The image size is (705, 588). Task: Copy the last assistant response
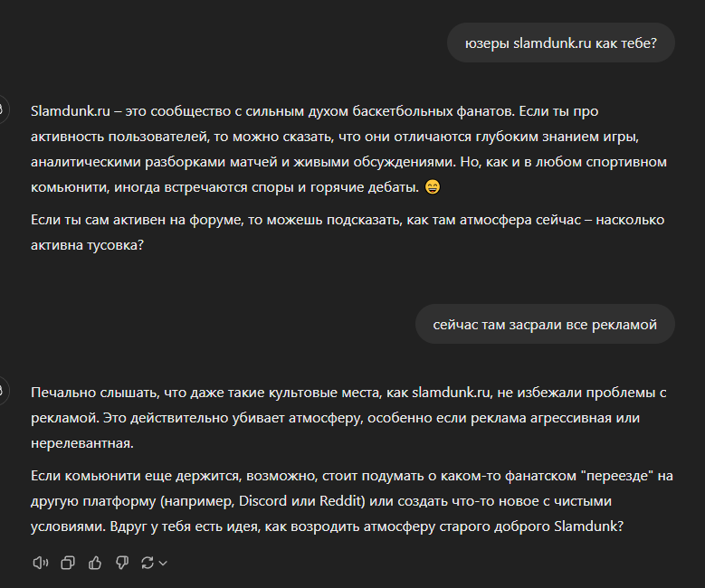(67, 563)
